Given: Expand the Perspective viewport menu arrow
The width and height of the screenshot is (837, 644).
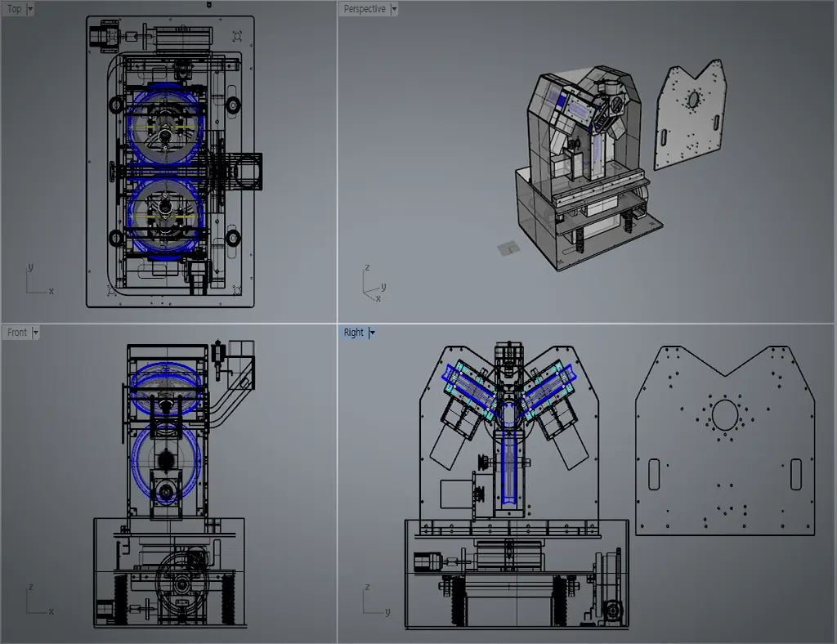Looking at the screenshot, I should pos(394,9).
